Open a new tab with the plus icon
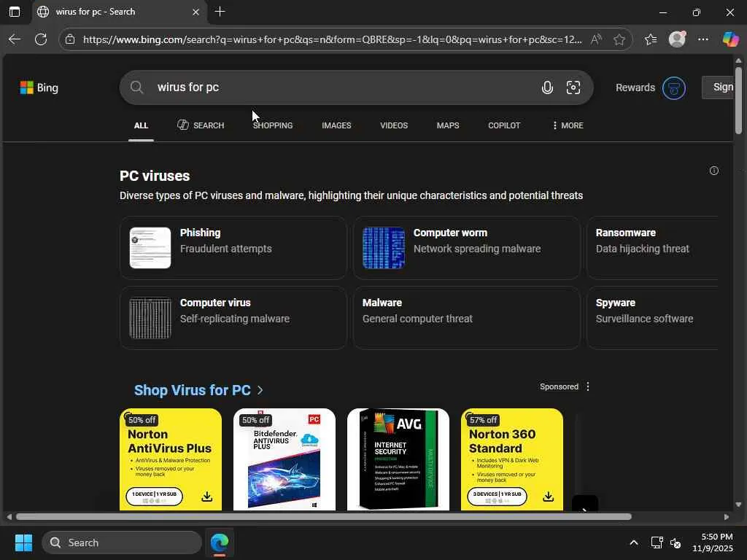 [220, 12]
